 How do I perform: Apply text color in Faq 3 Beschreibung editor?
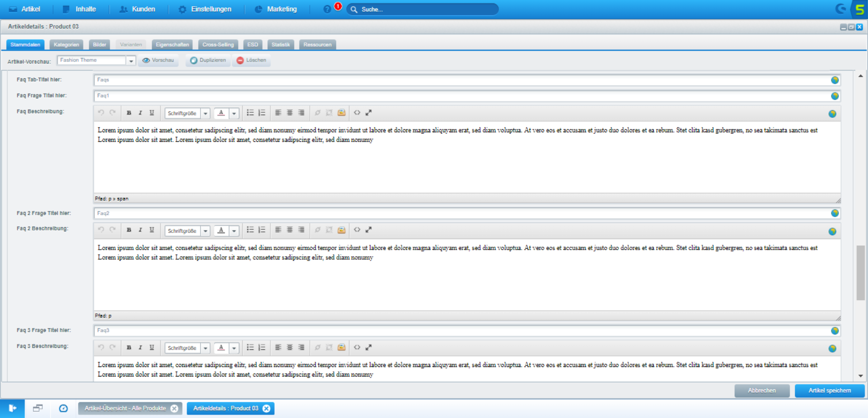point(221,348)
